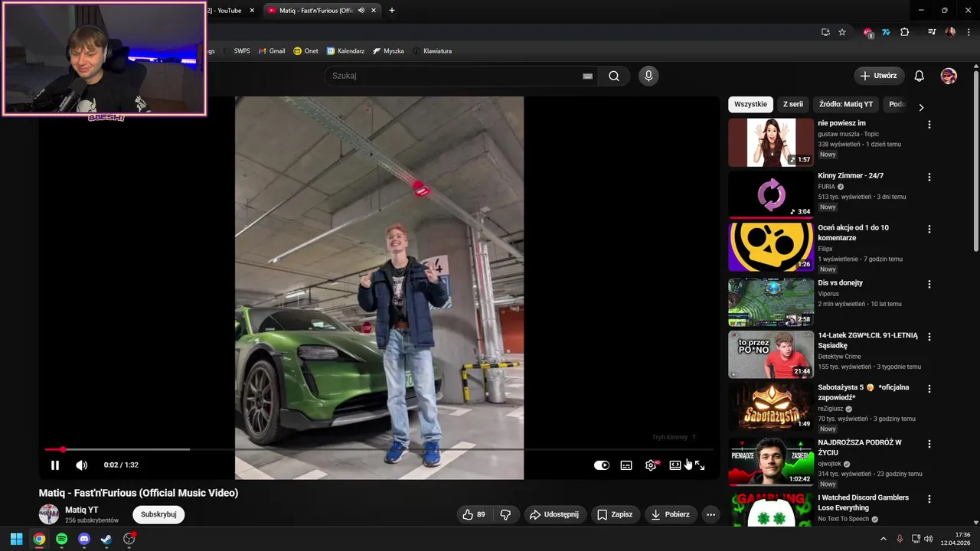The width and height of the screenshot is (980, 551).
Task: Open options for 'Dis vs donejty' video
Action: coord(929,284)
